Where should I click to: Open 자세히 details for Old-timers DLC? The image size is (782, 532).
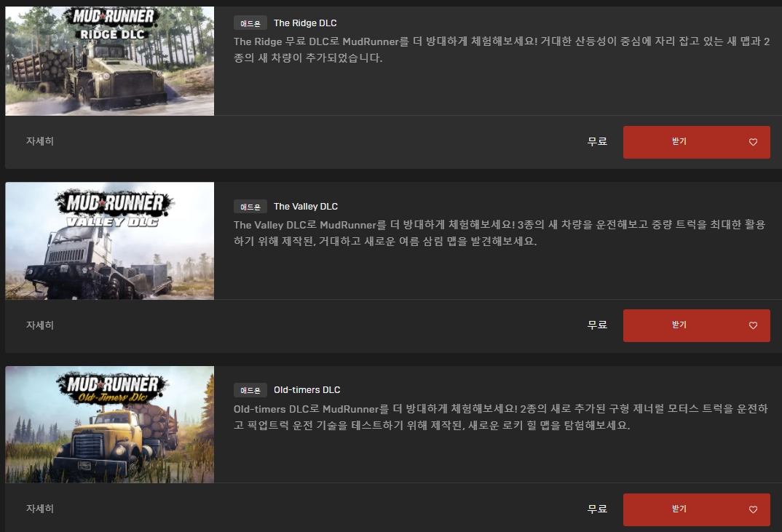[40, 509]
